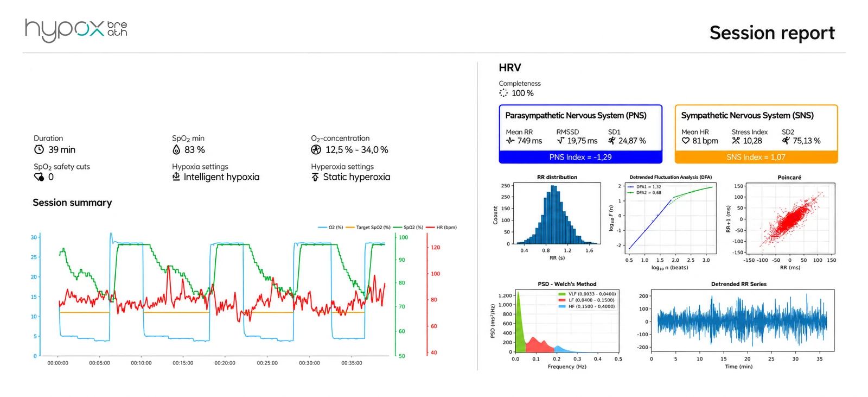Click the Session report title
868x397 pixels.
772,33
